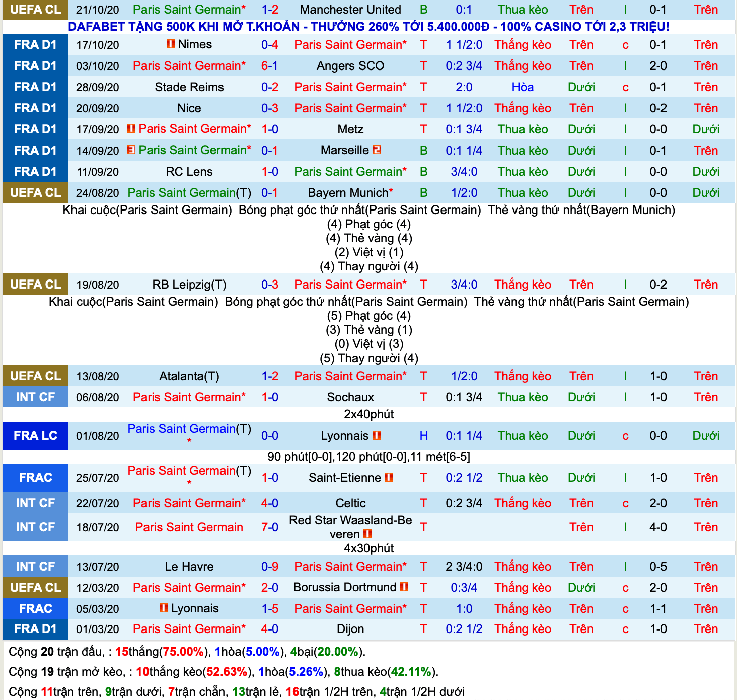The image size is (737, 700).
Task: Click the red card icon next to Saint-Etienne
Action: [389, 477]
